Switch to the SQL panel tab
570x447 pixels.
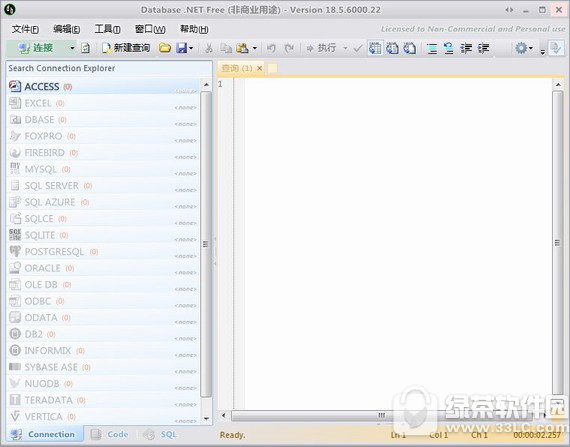pos(160,434)
